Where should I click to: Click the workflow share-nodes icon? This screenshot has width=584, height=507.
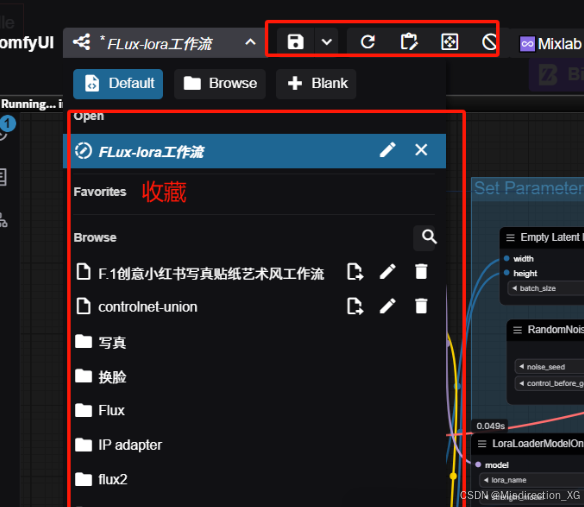click(82, 42)
